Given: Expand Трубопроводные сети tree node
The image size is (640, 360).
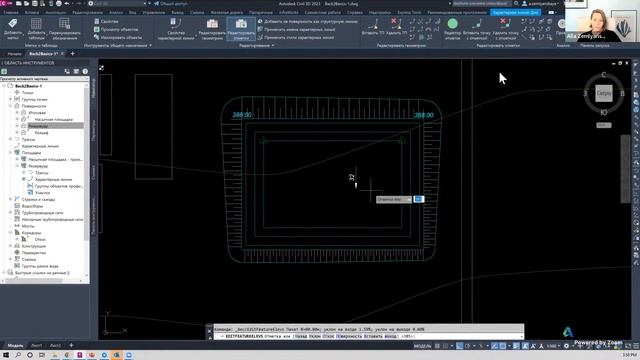Looking at the screenshot, I should pos(11,213).
